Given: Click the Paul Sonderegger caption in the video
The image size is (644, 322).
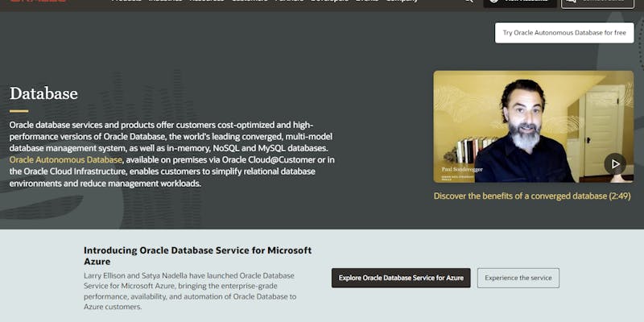Looking at the screenshot, I should pyautogui.click(x=462, y=169).
